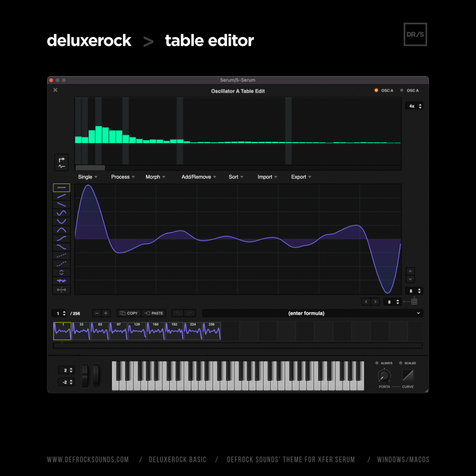Screen dimensions: 476x476
Task: Select waveform frame thumbnail 160
Action: (155, 331)
